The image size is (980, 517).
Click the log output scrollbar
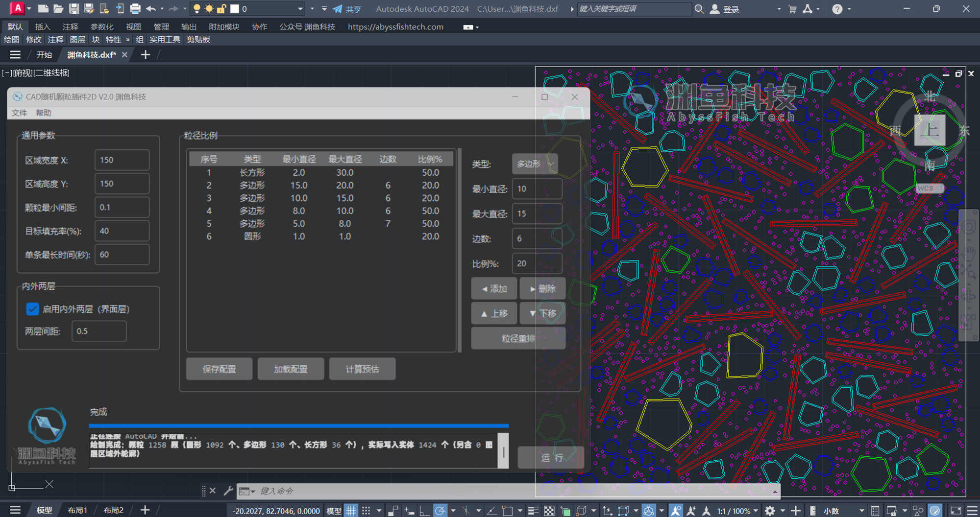click(x=503, y=451)
